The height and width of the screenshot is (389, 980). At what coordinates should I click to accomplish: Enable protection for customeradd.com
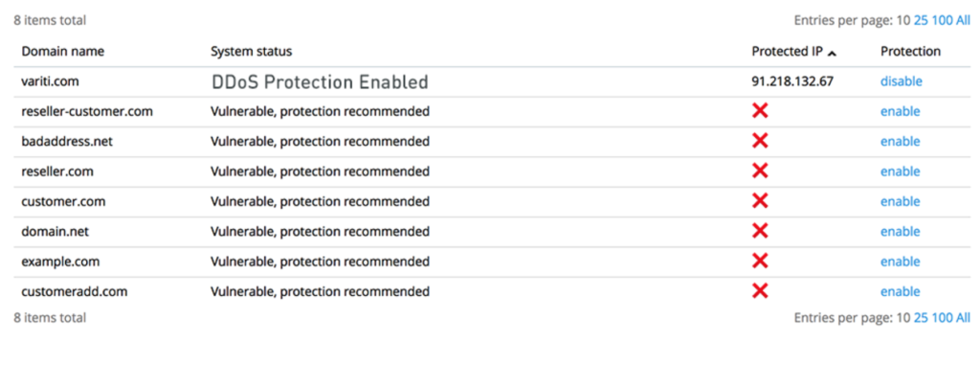pos(900,291)
